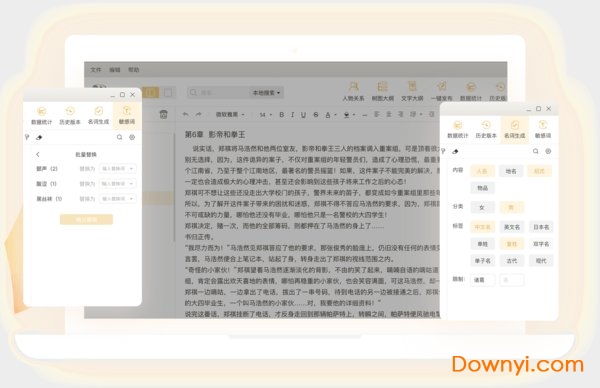
Task: Toggle 古代 label tag
Action: (512, 261)
